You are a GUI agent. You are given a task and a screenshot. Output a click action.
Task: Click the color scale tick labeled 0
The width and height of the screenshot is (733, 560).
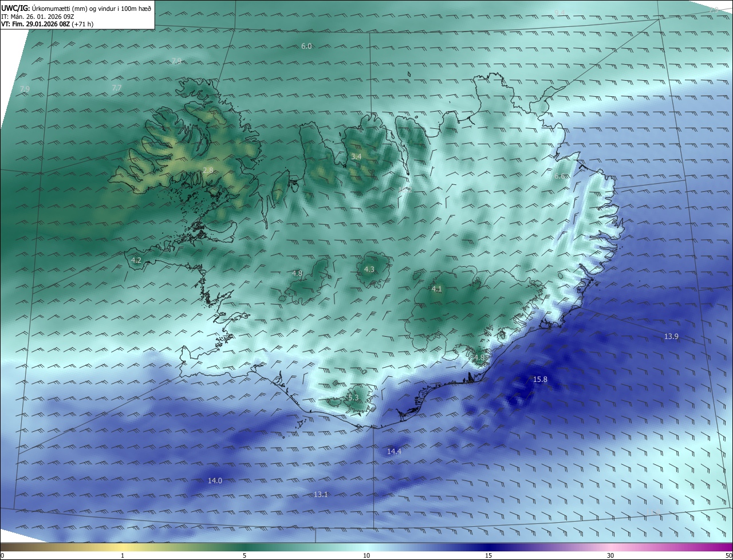coord(2,555)
